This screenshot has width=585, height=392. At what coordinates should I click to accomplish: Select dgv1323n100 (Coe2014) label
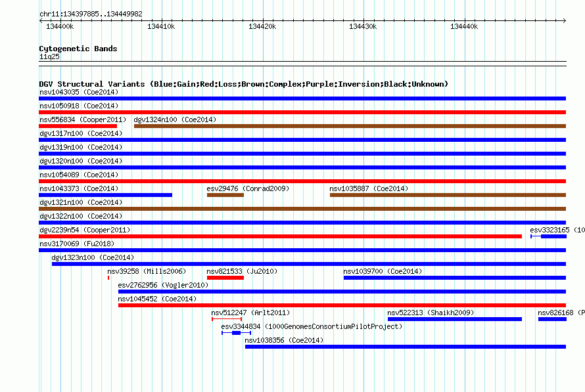coord(93,257)
